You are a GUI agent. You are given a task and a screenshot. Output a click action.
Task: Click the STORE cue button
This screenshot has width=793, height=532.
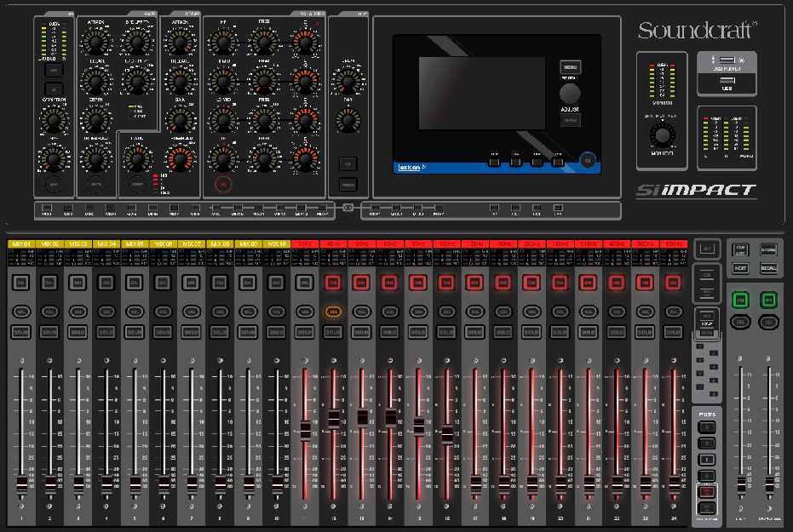768,249
